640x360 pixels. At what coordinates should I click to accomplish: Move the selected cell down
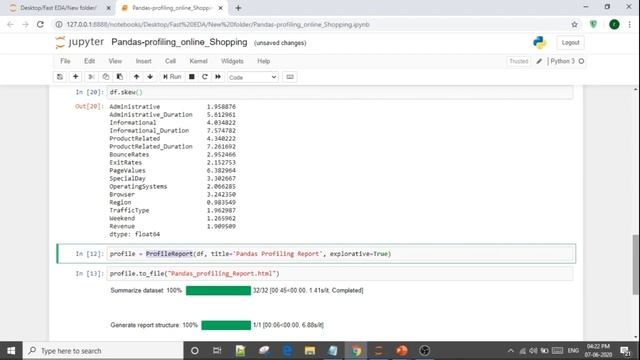coord(150,77)
